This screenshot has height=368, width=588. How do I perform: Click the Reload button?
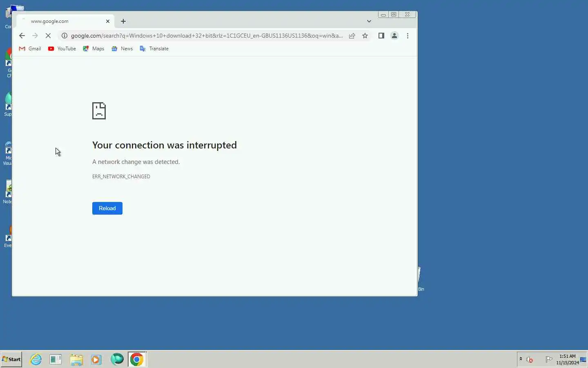coord(107,209)
